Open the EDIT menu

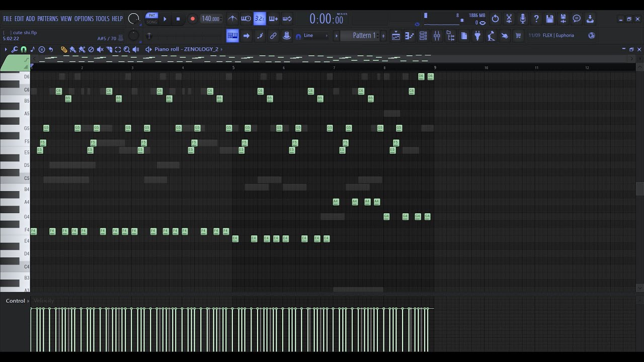[19, 19]
